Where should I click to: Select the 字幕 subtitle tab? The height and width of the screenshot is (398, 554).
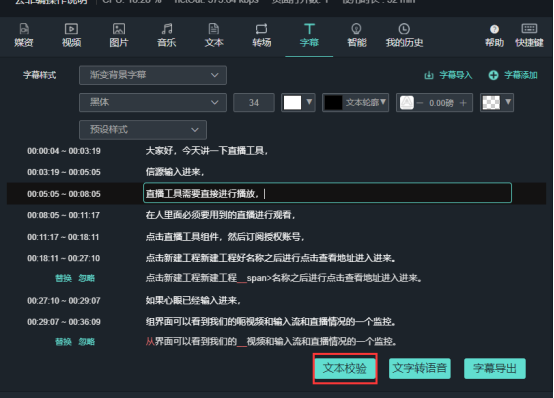tap(309, 35)
